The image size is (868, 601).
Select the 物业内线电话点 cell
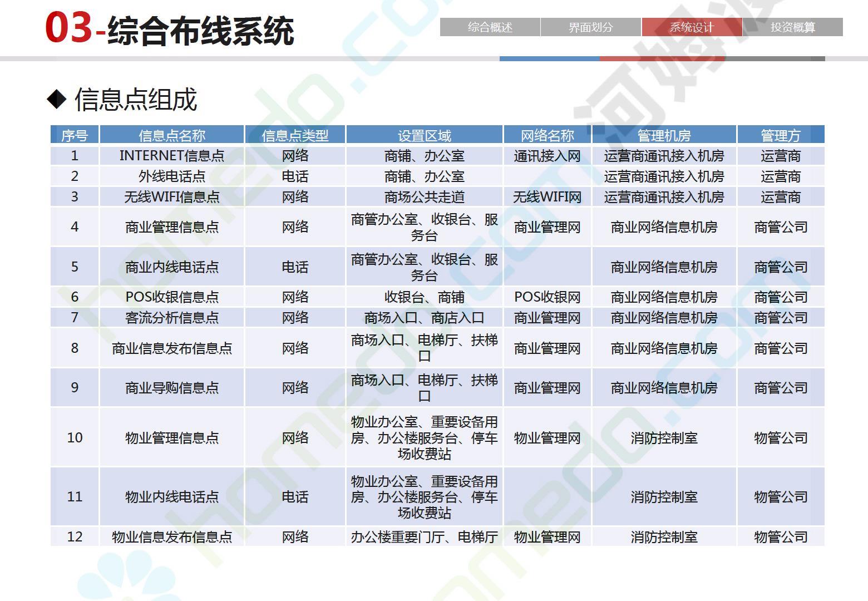[172, 497]
